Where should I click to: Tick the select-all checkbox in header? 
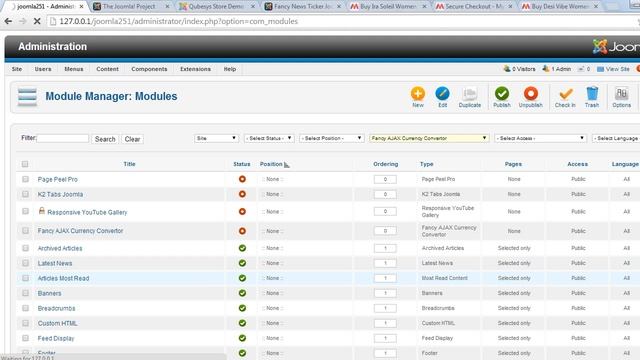(25, 164)
